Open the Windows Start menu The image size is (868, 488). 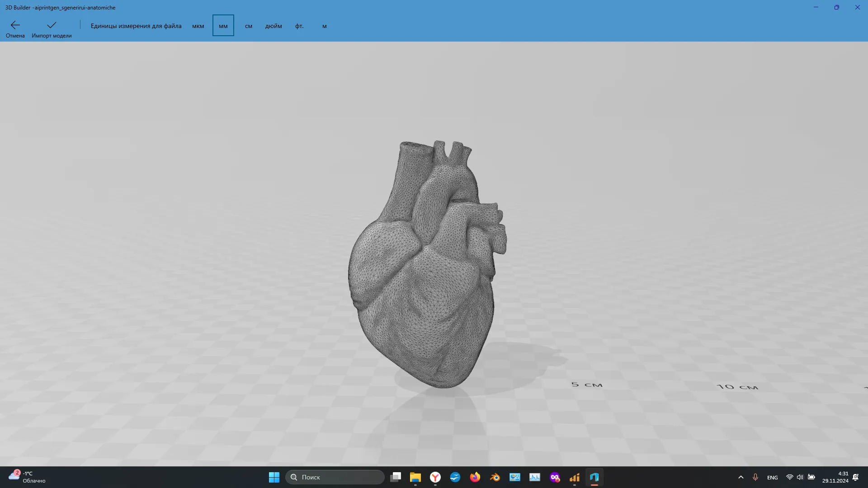pyautogui.click(x=274, y=477)
